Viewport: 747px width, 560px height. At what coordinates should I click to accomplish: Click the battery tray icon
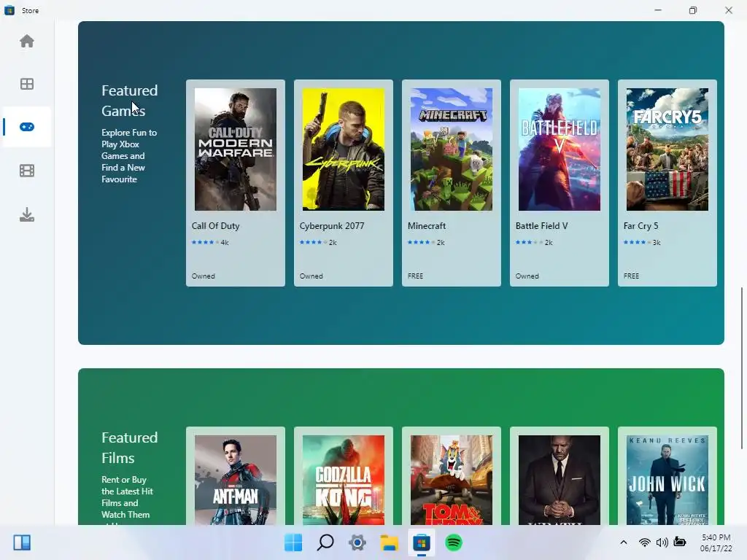[680, 542]
